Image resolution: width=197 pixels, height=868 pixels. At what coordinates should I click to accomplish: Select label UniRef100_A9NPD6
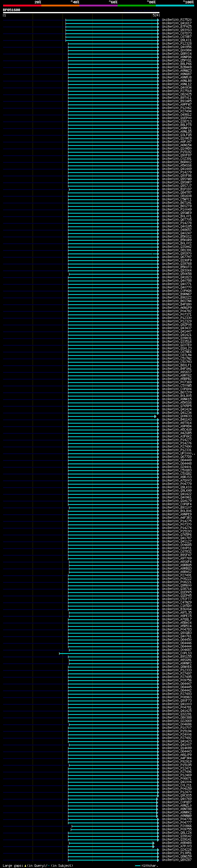(176, 57)
